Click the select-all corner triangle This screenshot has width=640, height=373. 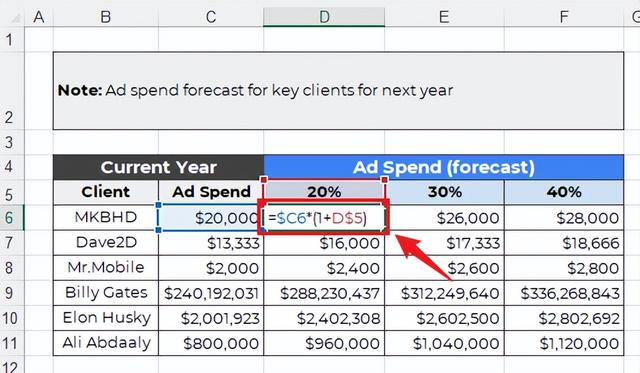click(15, 18)
